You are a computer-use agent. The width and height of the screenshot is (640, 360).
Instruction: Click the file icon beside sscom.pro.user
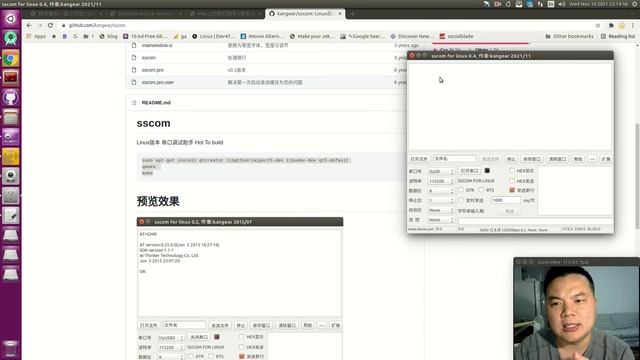click(134, 82)
